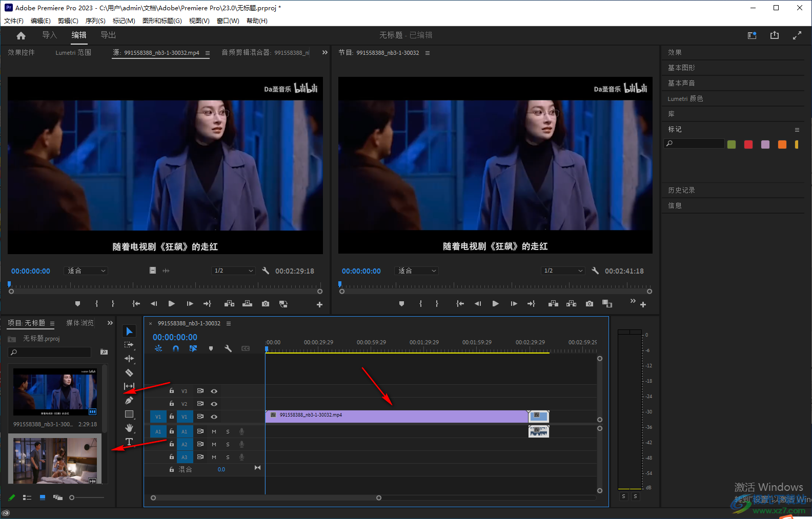Select the Pen tool

tap(129, 400)
